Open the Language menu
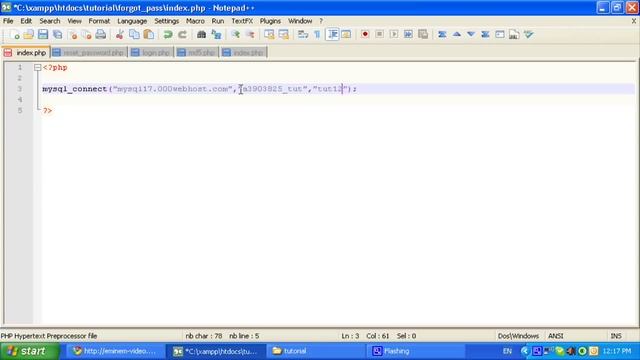The height and width of the screenshot is (360, 640). coord(132,21)
